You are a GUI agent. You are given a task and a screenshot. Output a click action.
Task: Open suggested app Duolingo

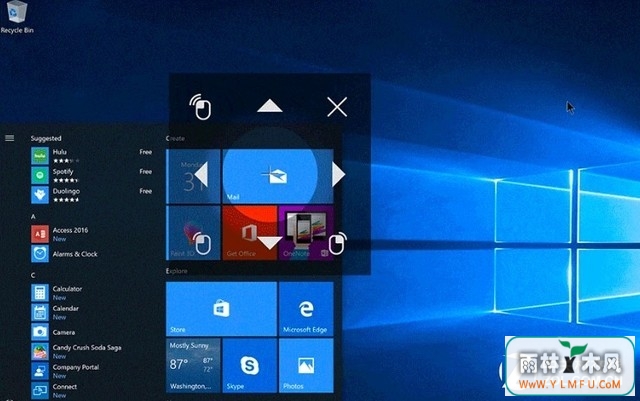pos(91,195)
